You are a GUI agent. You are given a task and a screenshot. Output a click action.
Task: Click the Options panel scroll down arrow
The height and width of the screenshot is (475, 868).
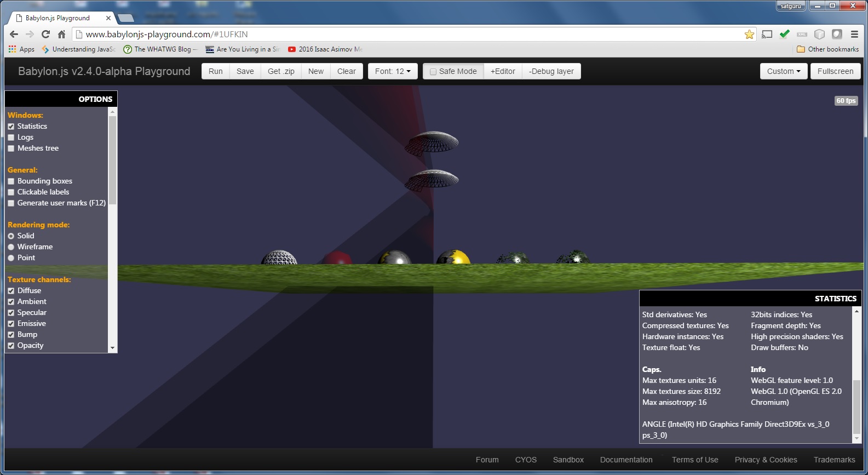113,348
